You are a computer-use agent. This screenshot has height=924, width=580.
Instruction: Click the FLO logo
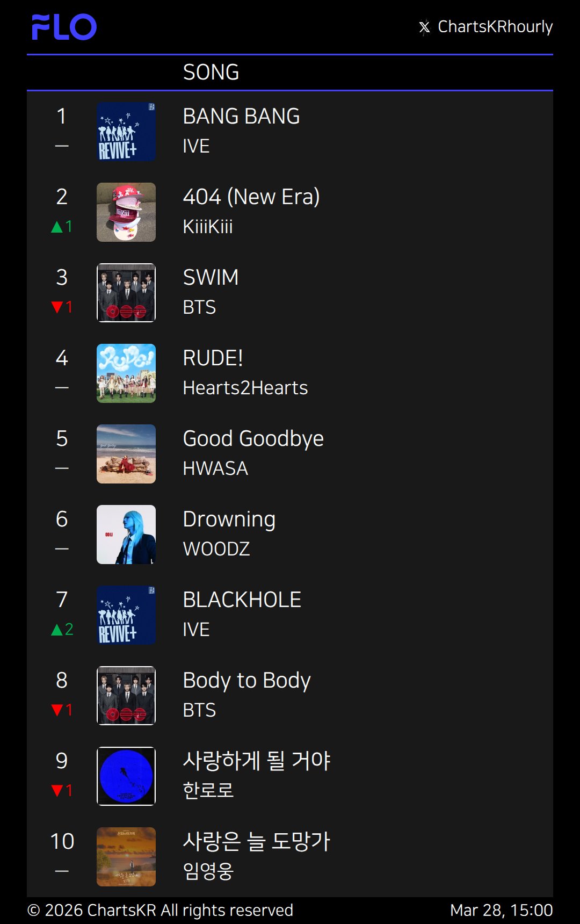pyautogui.click(x=64, y=27)
